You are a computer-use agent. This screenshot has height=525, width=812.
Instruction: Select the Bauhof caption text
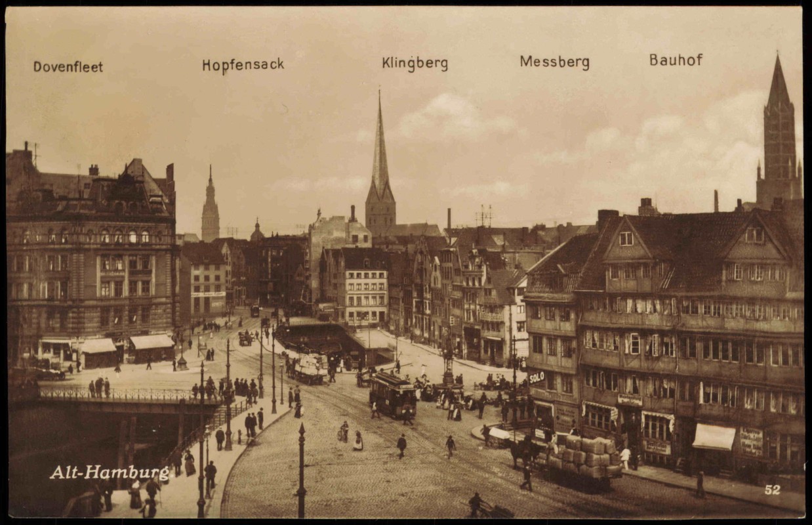point(676,60)
